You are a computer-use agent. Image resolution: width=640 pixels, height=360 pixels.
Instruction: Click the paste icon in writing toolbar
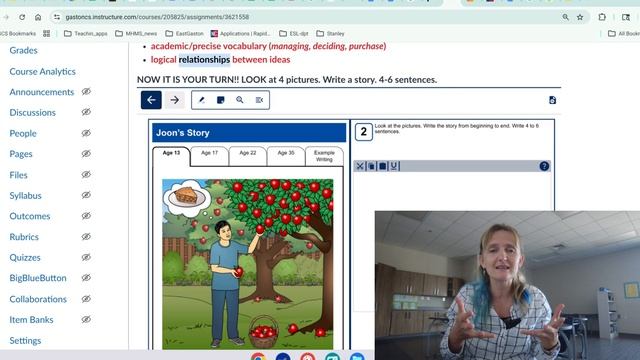pos(382,166)
